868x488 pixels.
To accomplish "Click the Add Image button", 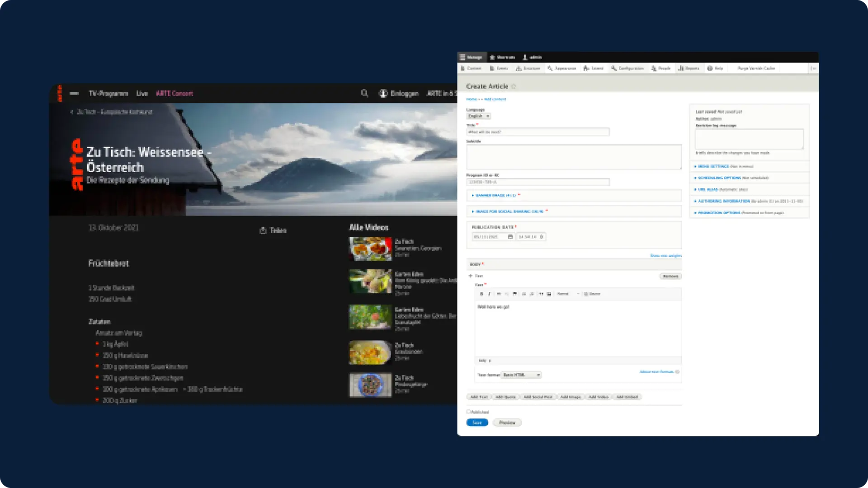I will (570, 397).
